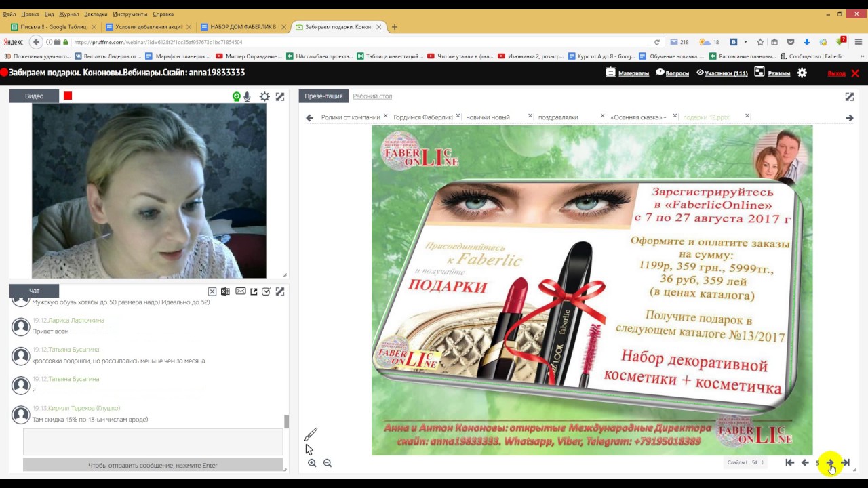868x488 pixels.
Task: Expand the Video panel to fullscreen
Action: (280, 97)
